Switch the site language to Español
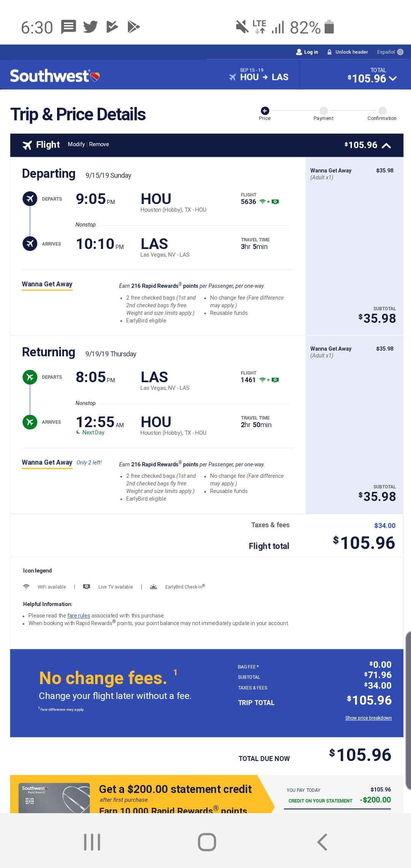 point(386,52)
